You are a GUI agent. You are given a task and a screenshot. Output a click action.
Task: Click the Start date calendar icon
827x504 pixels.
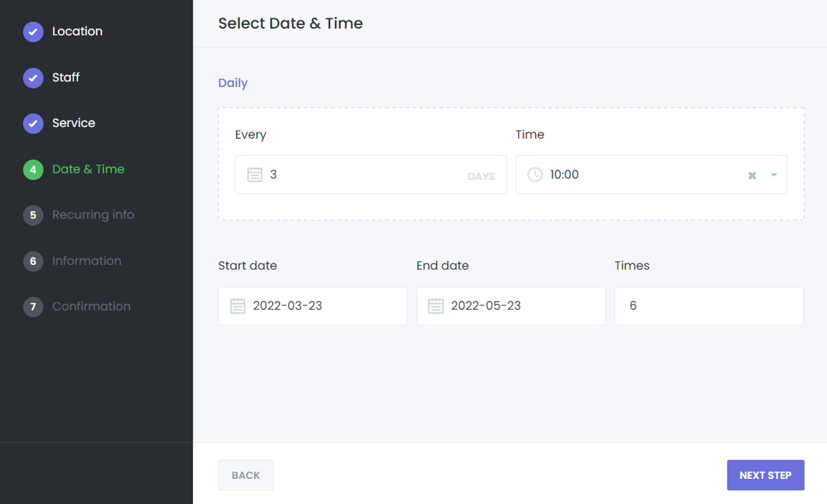coord(238,306)
